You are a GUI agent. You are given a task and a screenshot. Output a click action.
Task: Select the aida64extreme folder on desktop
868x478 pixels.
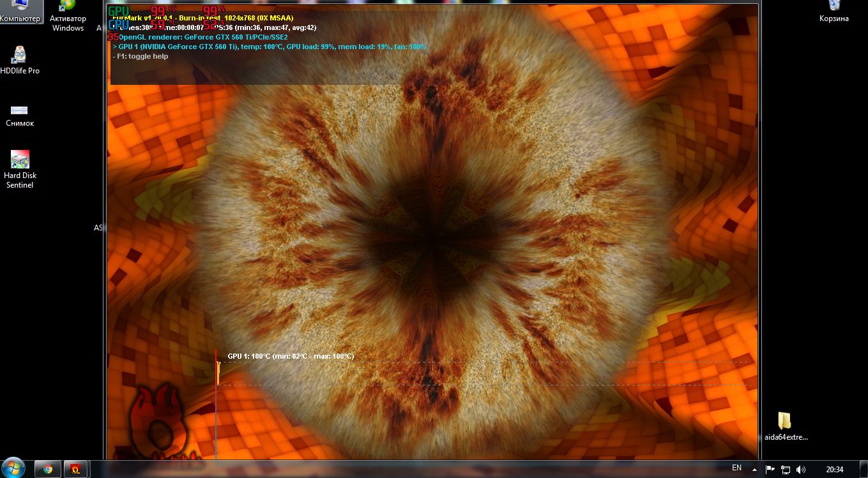(786, 426)
